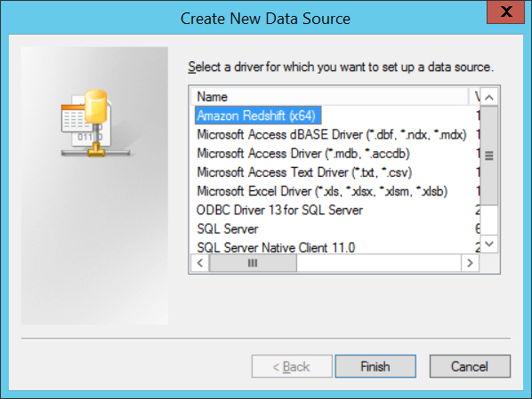The image size is (532, 399).
Task: Select Microsoft Excel Driver row
Action: [x=322, y=191]
